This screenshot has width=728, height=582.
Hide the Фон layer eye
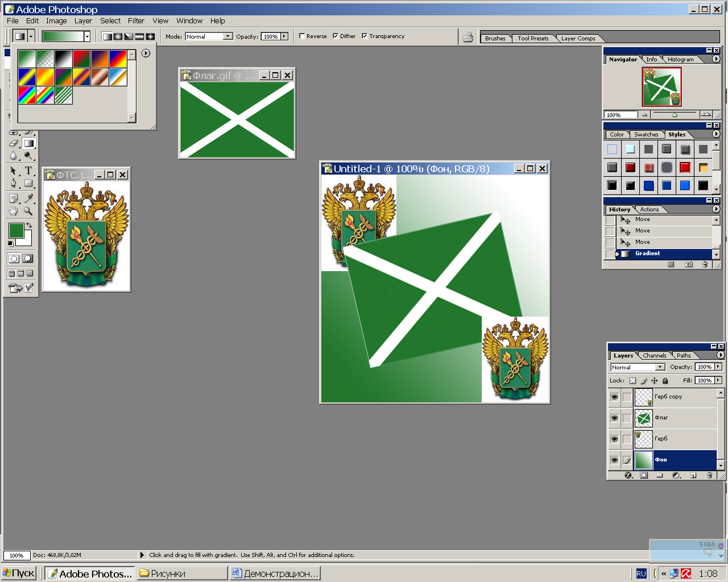click(614, 460)
